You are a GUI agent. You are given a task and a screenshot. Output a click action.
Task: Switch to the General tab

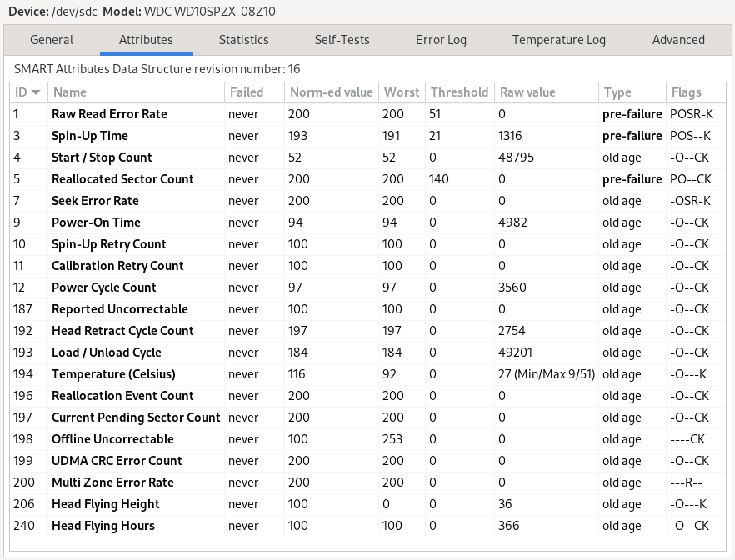coord(52,40)
